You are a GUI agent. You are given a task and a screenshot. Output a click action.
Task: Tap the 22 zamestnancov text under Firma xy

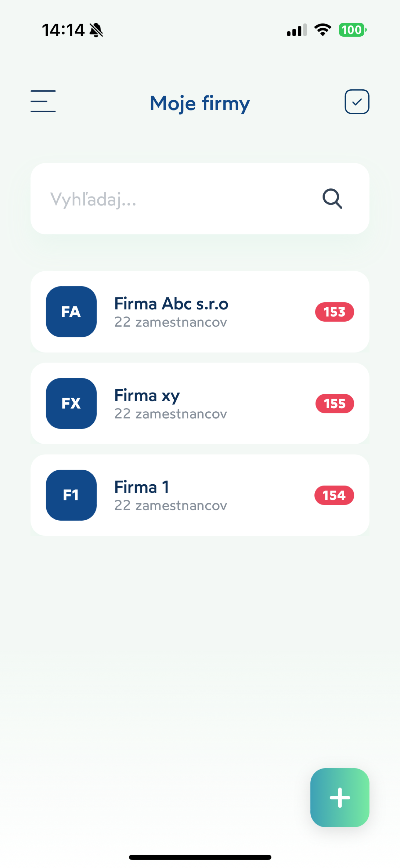pyautogui.click(x=171, y=414)
